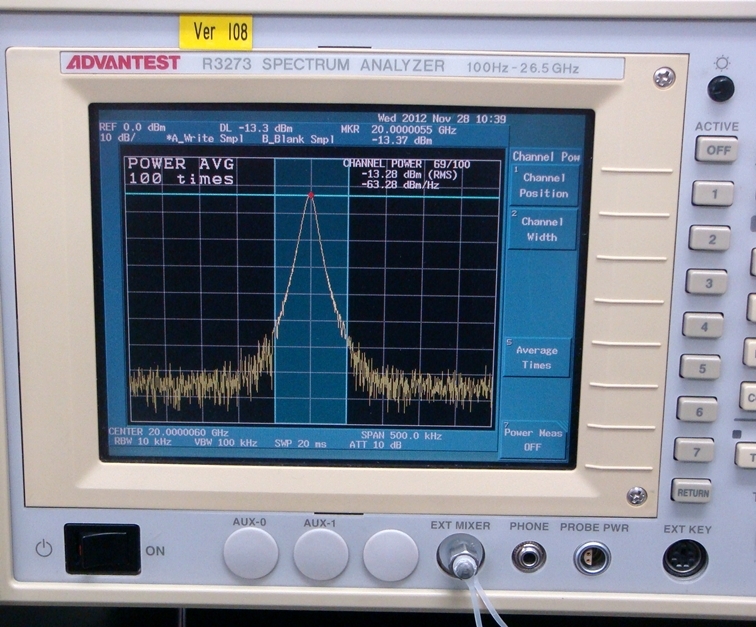Click the ACTIVE OFF hardware button

pos(717,150)
